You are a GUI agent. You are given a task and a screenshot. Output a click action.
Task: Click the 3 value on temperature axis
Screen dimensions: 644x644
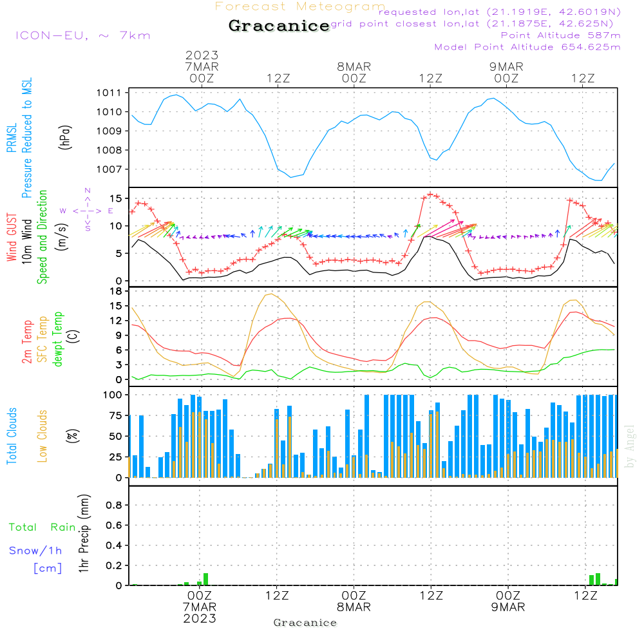click(x=118, y=365)
